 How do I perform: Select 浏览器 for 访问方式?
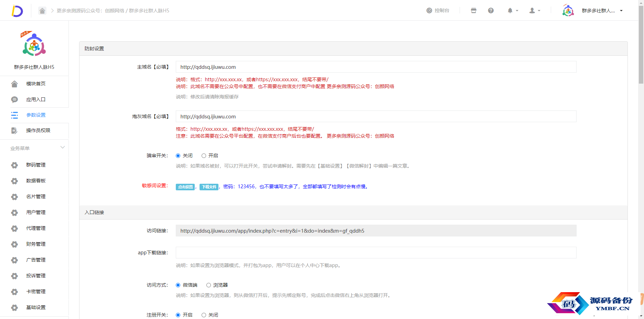click(208, 285)
